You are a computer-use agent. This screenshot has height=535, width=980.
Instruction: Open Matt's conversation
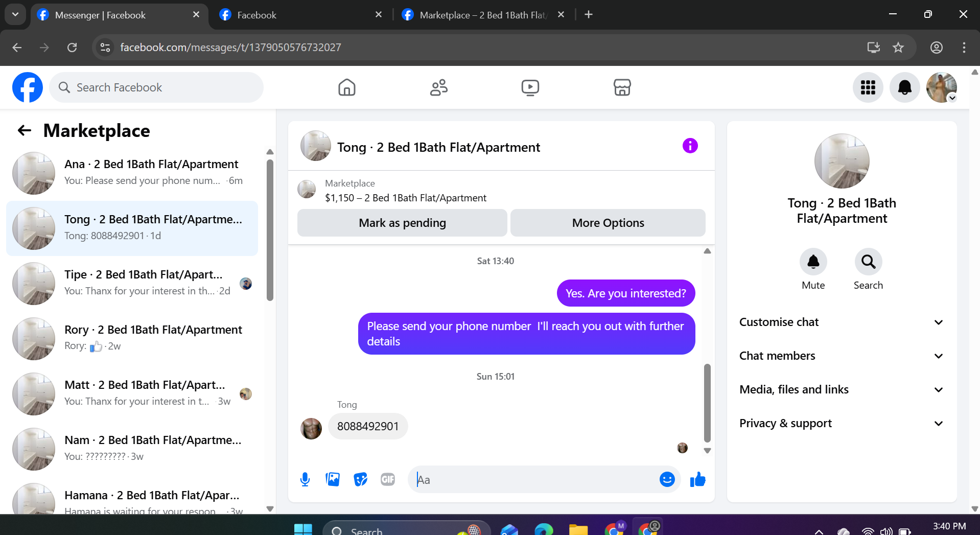(132, 393)
